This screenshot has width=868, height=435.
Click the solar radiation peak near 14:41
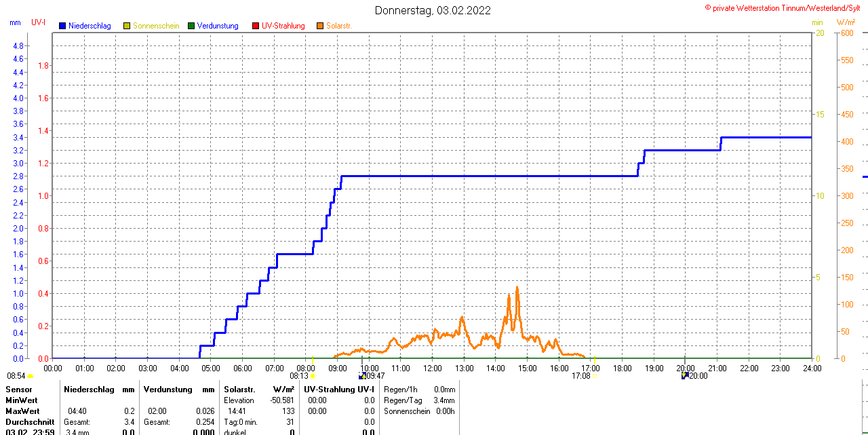point(517,288)
